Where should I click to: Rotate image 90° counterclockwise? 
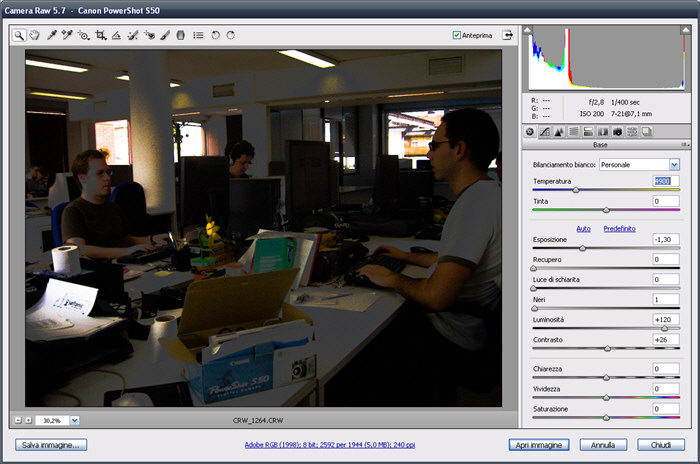coord(216,35)
